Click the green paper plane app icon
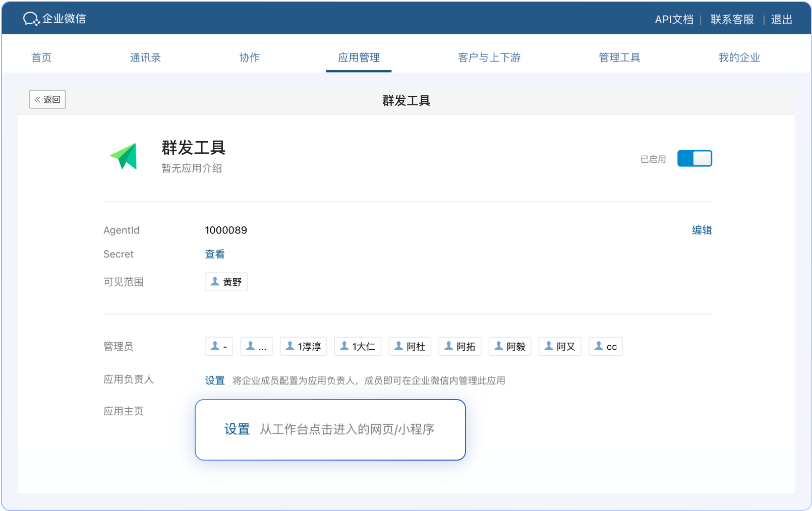 coord(124,156)
